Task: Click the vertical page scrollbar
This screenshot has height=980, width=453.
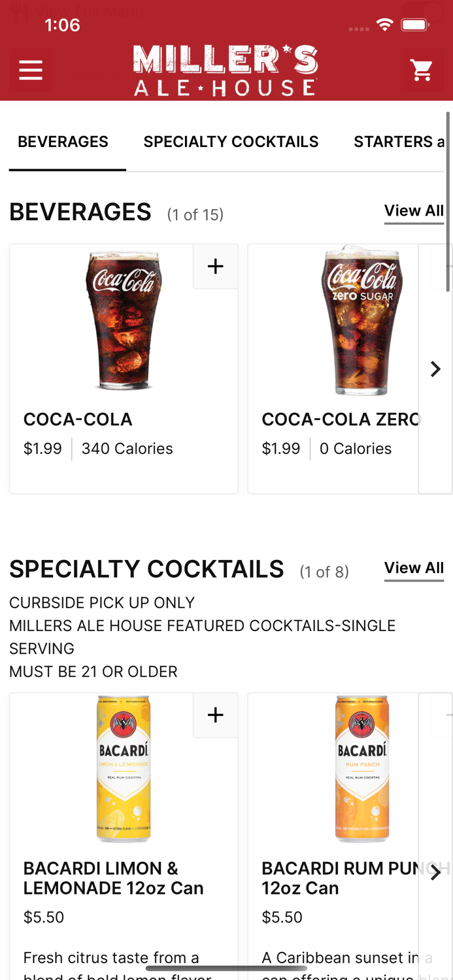Action: (x=448, y=203)
